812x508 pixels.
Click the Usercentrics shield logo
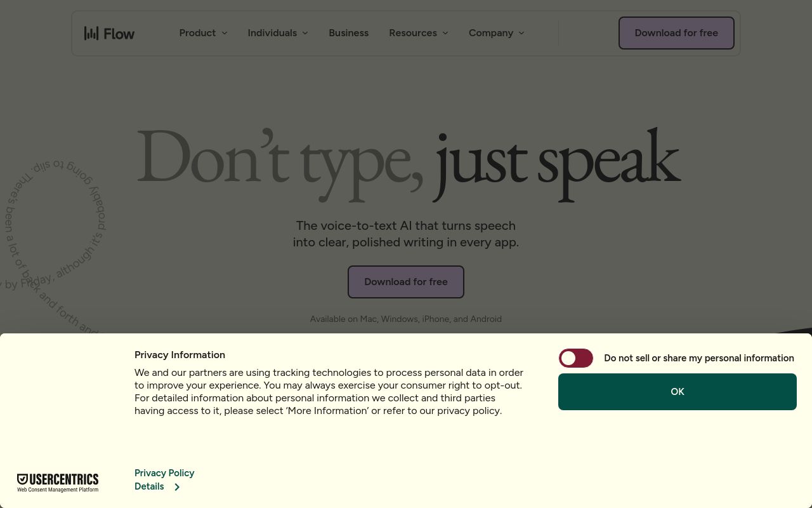(22, 479)
